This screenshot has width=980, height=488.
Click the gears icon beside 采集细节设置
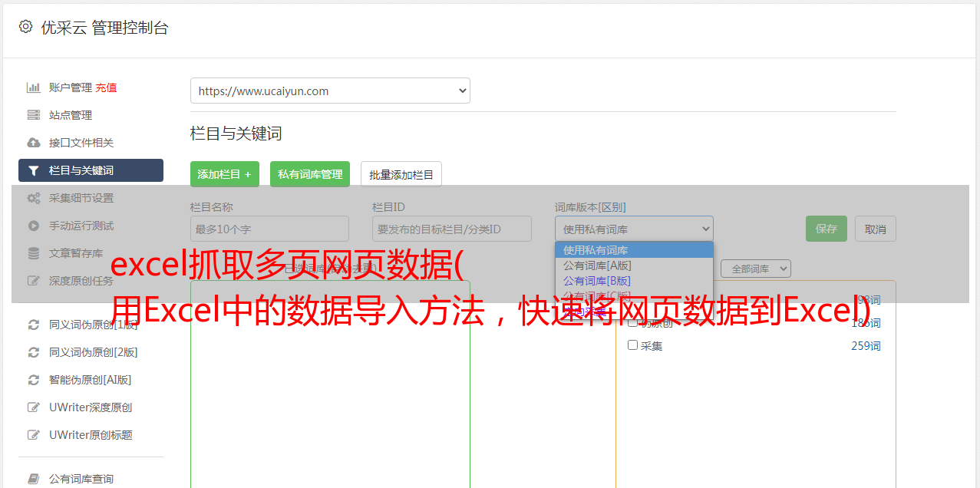[x=34, y=198]
